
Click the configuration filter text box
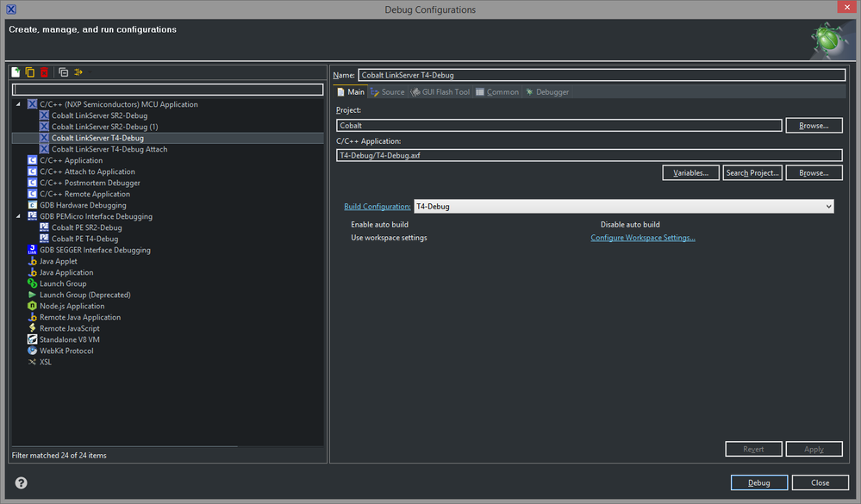167,90
